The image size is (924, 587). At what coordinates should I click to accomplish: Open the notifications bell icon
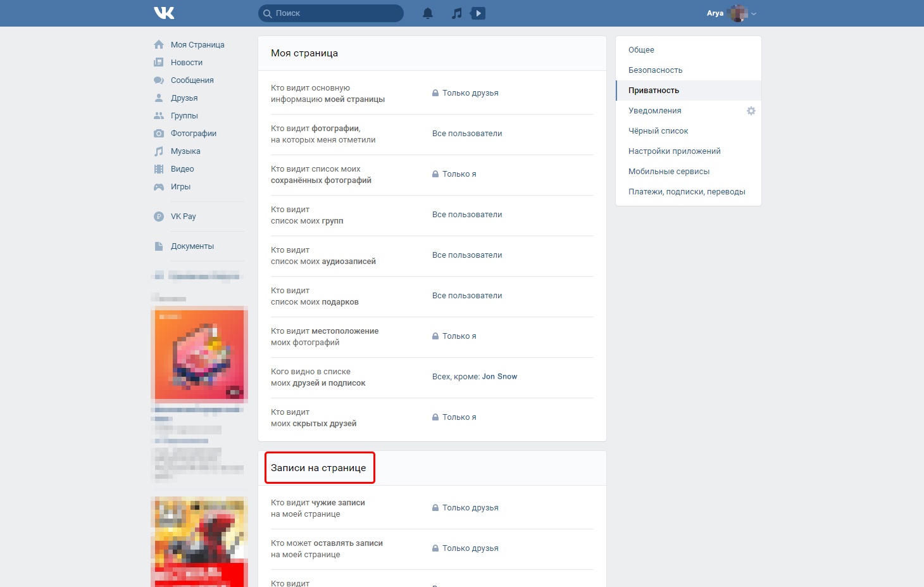428,13
